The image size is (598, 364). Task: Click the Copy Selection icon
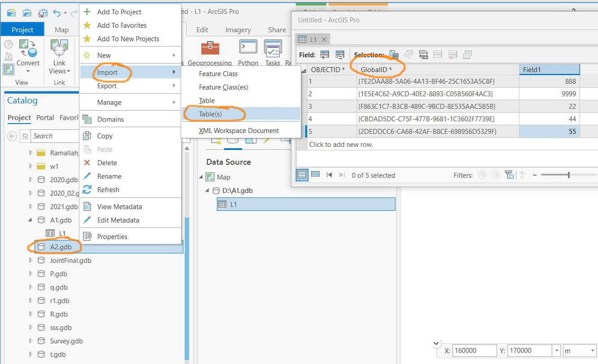click(468, 55)
